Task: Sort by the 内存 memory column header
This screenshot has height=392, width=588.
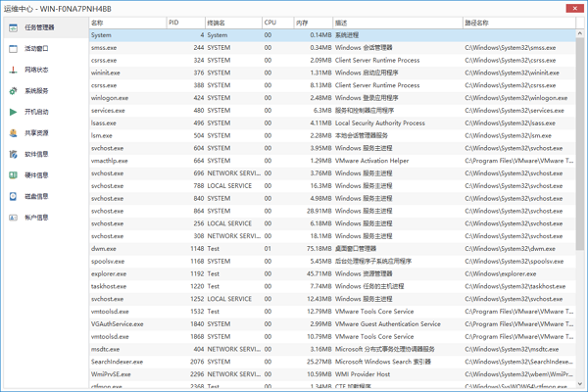Action: (314, 23)
